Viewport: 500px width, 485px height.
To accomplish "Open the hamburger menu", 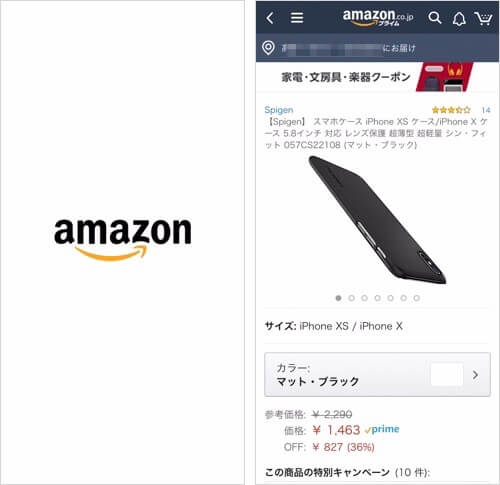I will click(297, 18).
